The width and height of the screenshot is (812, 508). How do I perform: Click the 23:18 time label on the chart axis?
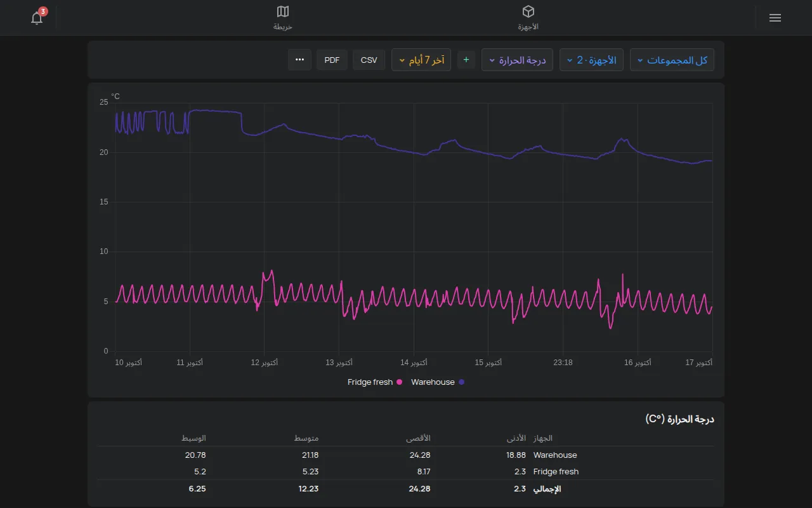[563, 363]
